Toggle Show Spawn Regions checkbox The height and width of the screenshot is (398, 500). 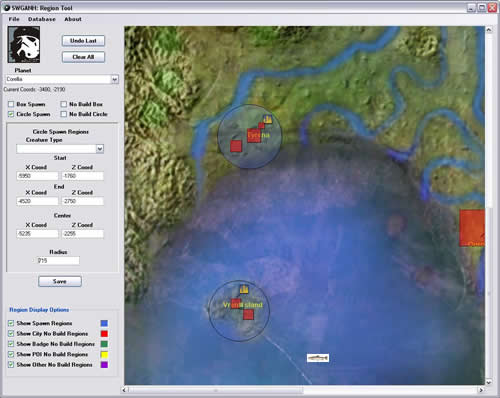(x=11, y=323)
